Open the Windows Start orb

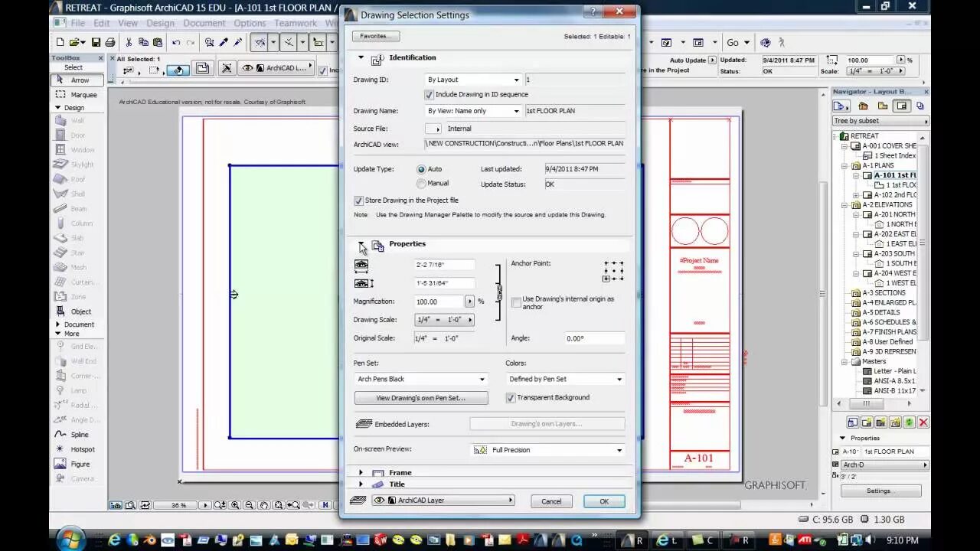[70, 539]
